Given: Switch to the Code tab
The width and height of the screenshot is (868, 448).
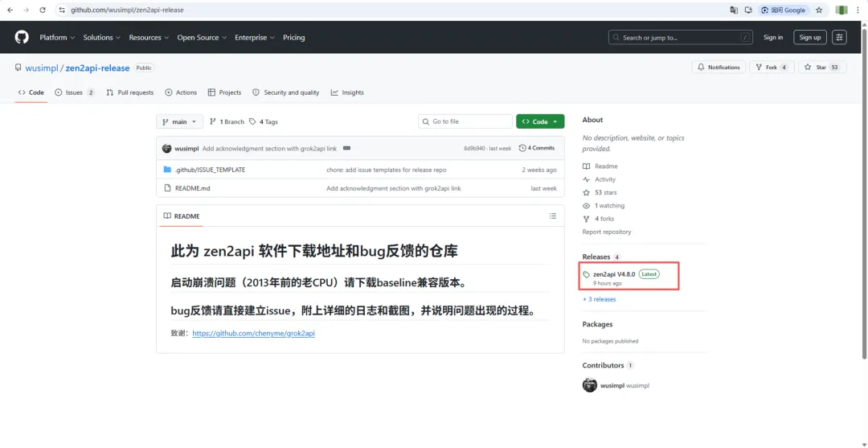Looking at the screenshot, I should [x=31, y=92].
